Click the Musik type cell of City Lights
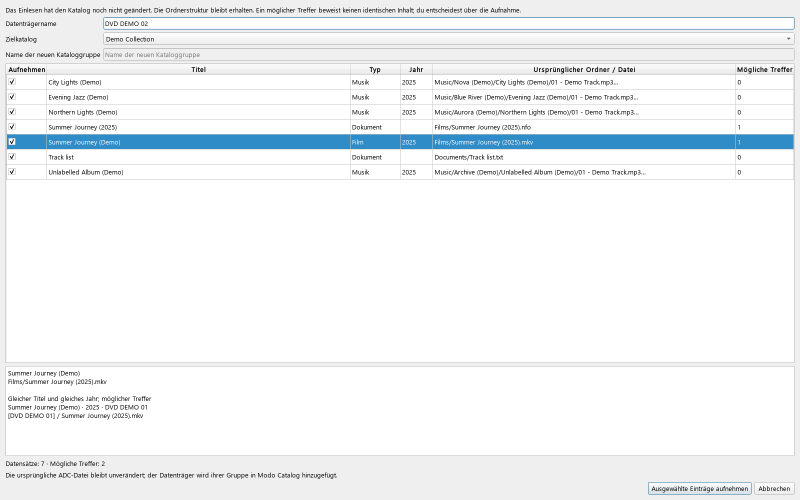 point(375,82)
